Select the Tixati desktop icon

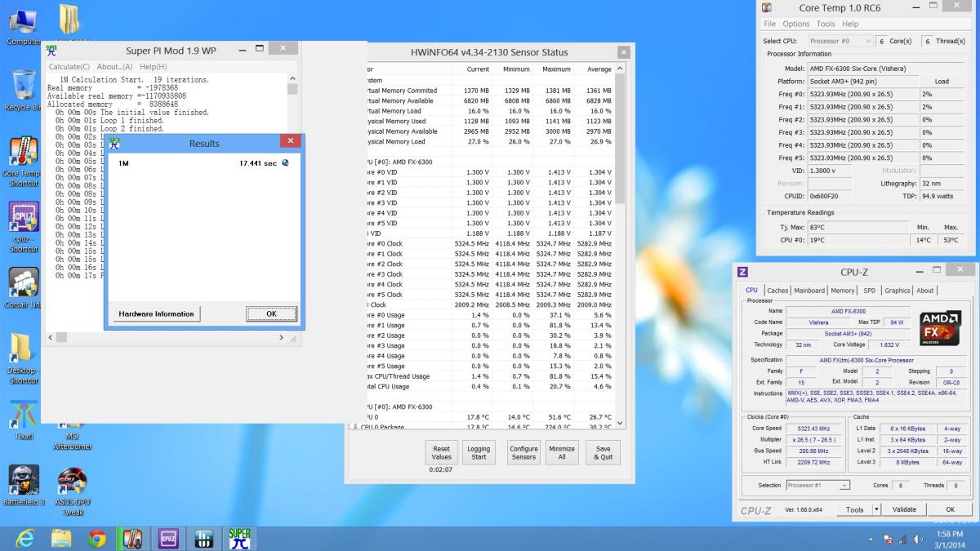coord(23,420)
